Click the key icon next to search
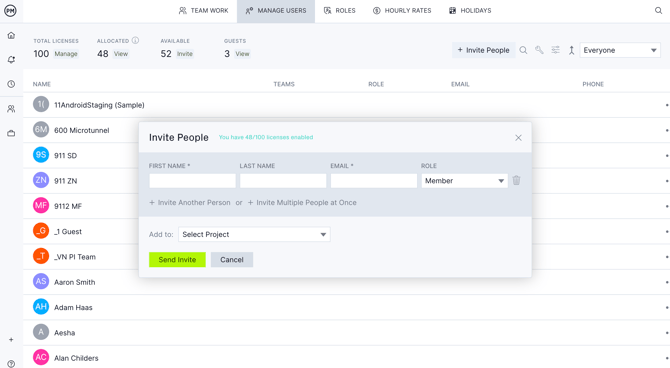 click(539, 50)
